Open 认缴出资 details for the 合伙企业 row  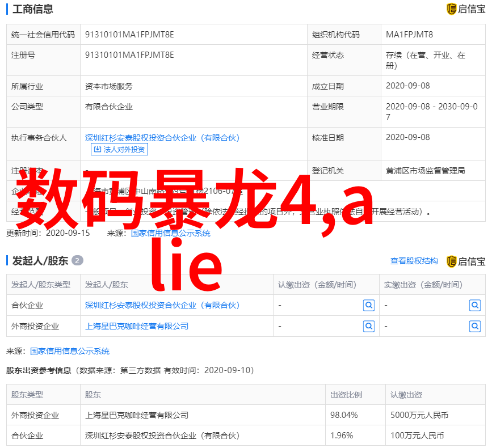coord(369,305)
